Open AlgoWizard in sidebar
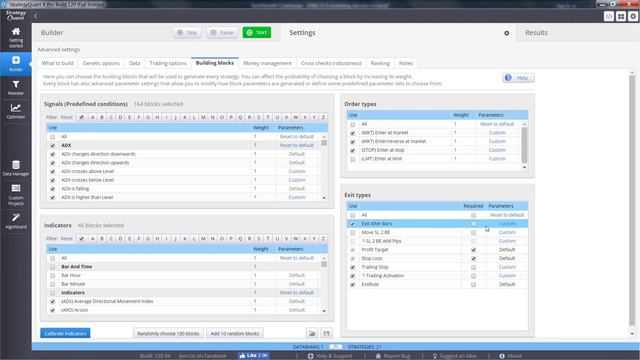640x360 pixels. (x=16, y=220)
